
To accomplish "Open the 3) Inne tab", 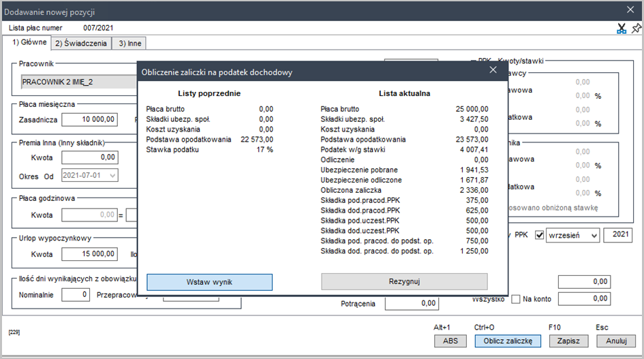I will point(129,43).
